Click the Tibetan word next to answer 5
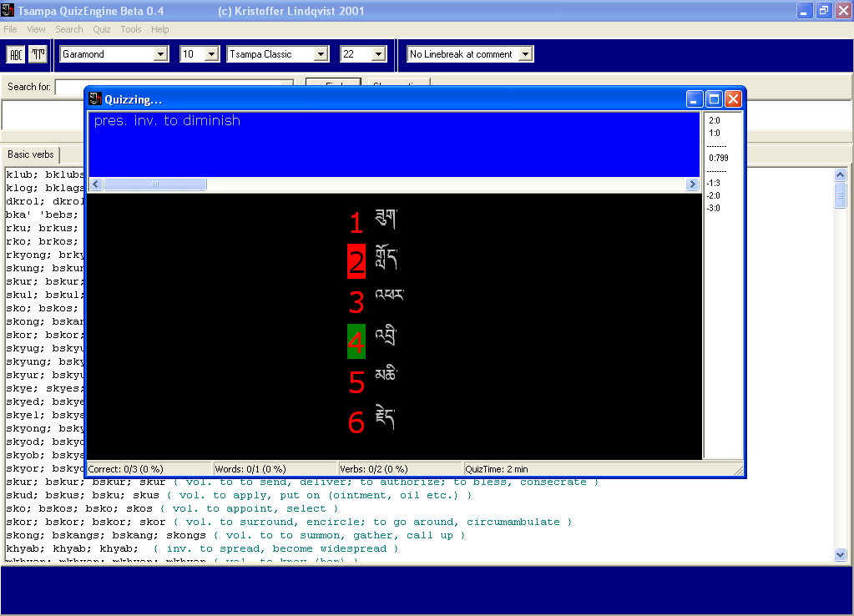Viewport: 854px width, 616px height. pos(387,374)
